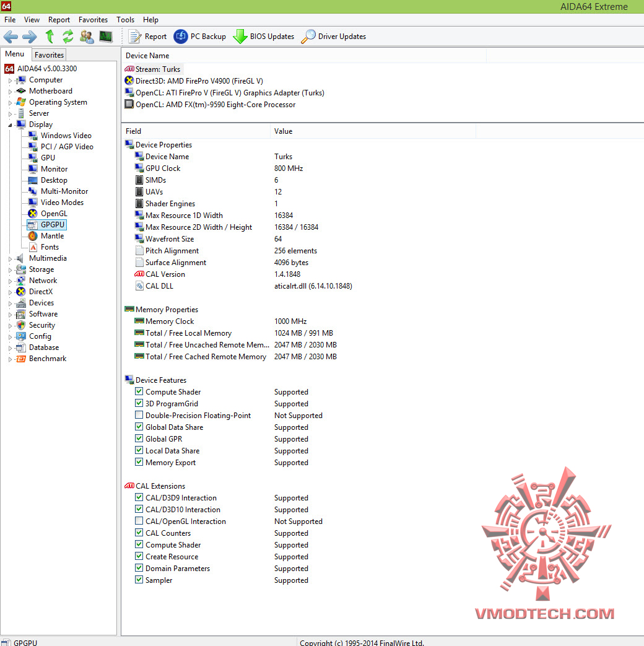Expand the DirectX tree node
The width and height of the screenshot is (644, 646).
[x=11, y=292]
